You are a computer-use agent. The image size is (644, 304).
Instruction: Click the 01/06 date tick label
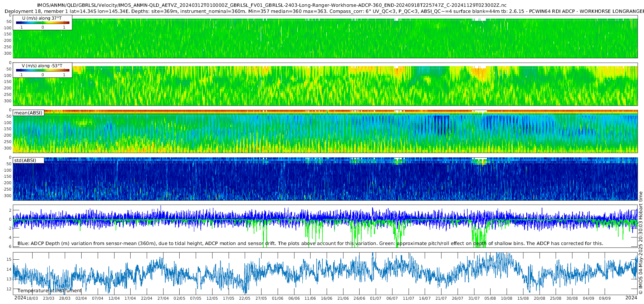pyautogui.click(x=278, y=298)
